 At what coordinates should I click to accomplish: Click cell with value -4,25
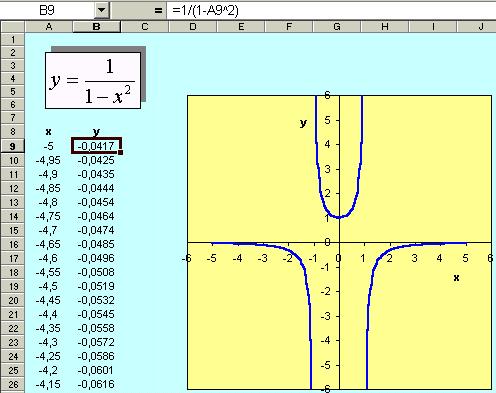(x=49, y=356)
